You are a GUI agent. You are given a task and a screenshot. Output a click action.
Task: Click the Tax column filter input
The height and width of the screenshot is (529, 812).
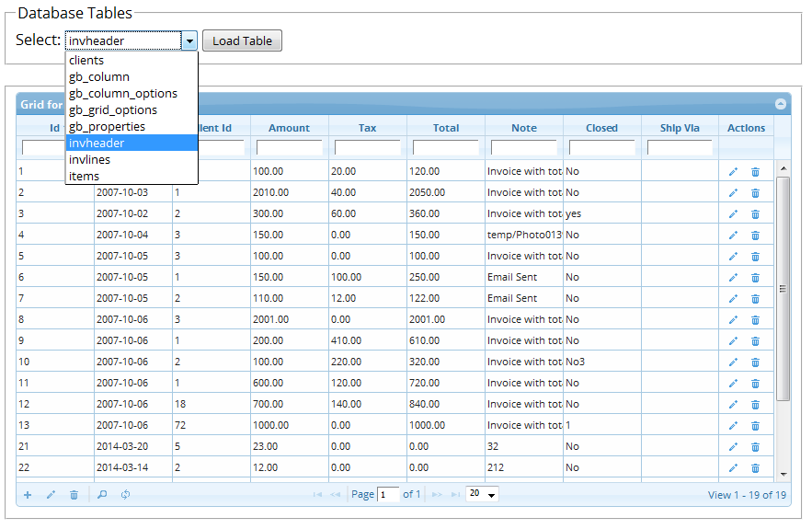[367, 147]
